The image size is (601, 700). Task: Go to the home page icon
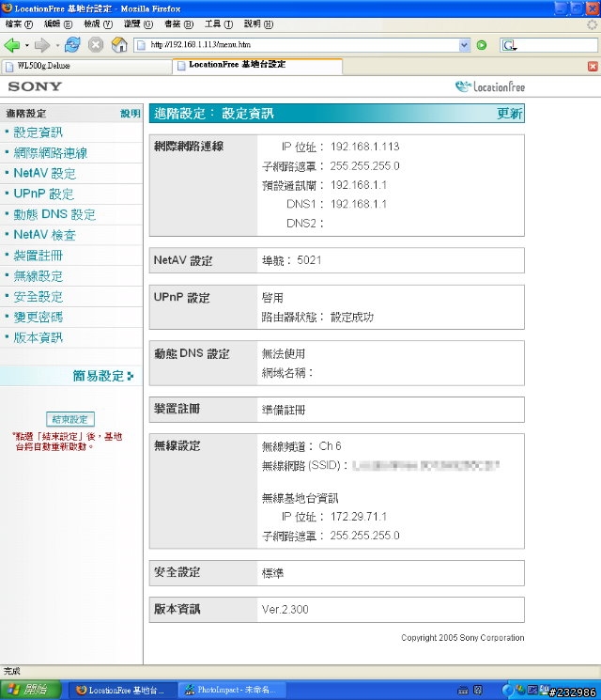pos(119,45)
